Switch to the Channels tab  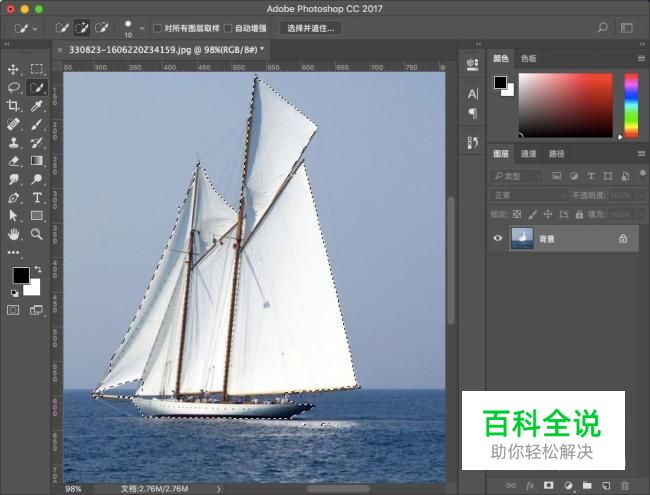tap(529, 154)
